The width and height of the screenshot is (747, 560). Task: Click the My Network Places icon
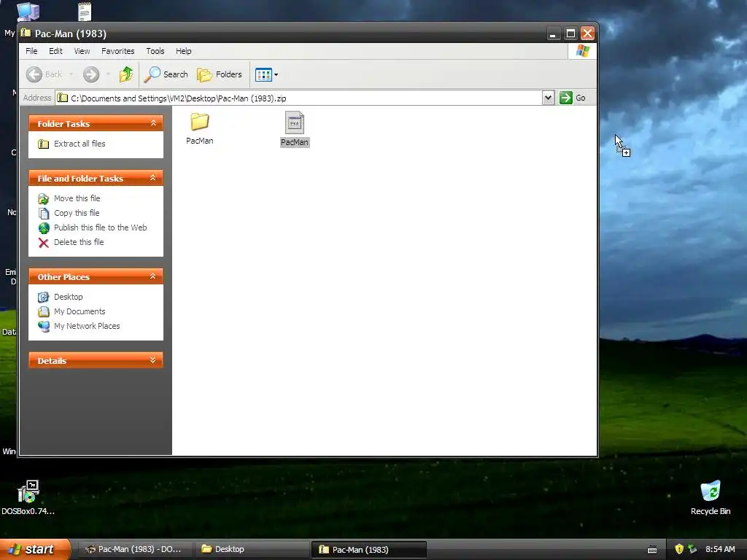(x=43, y=326)
